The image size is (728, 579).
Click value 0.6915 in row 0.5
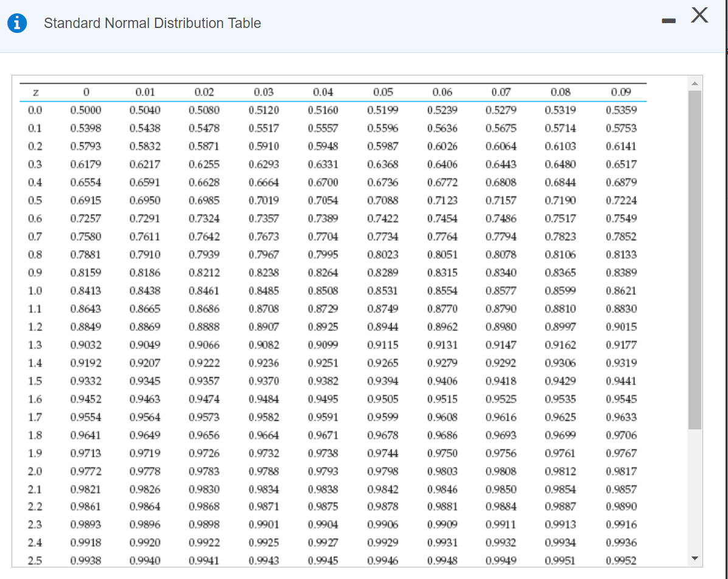pos(86,199)
